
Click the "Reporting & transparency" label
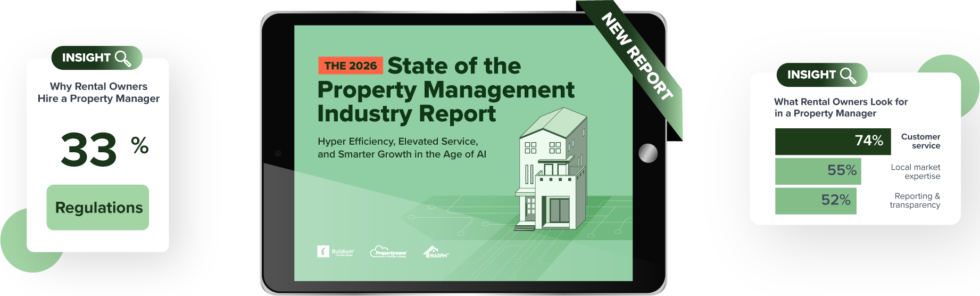click(x=915, y=201)
